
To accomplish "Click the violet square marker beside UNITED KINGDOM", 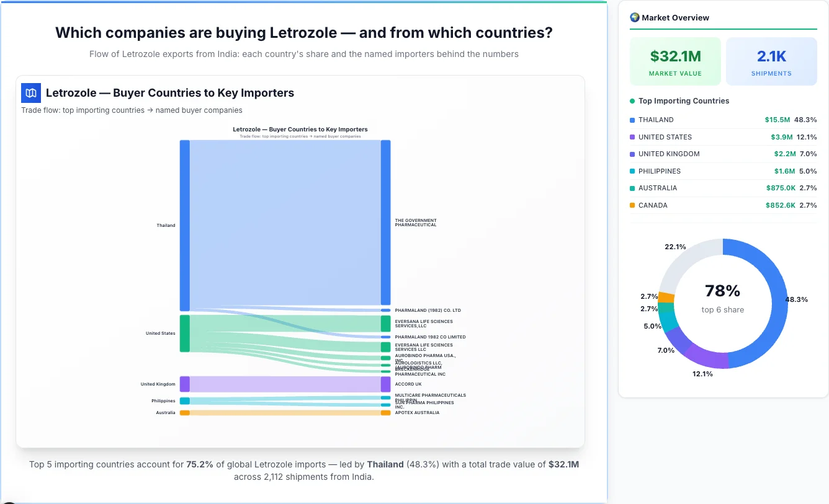I will click(x=632, y=154).
